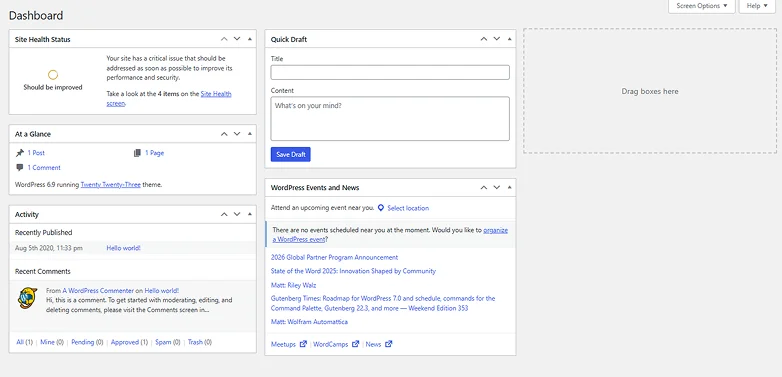Click the pushpin icon beside 1 Post

tap(19, 153)
